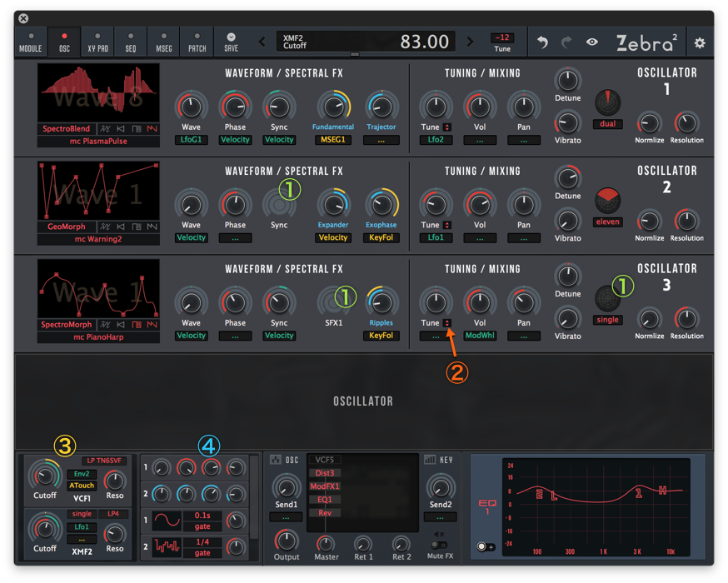Open the MSEG tab
This screenshot has width=728, height=583.
coord(164,42)
